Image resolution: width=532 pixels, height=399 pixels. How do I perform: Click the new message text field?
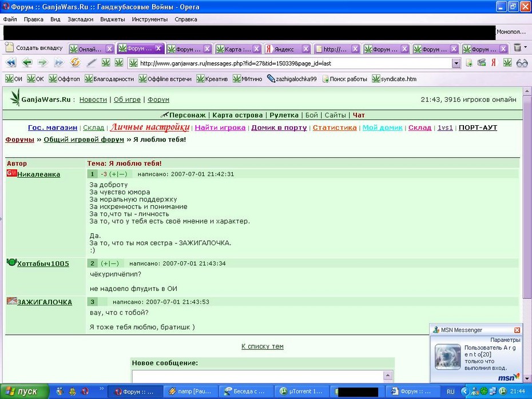coord(258,377)
